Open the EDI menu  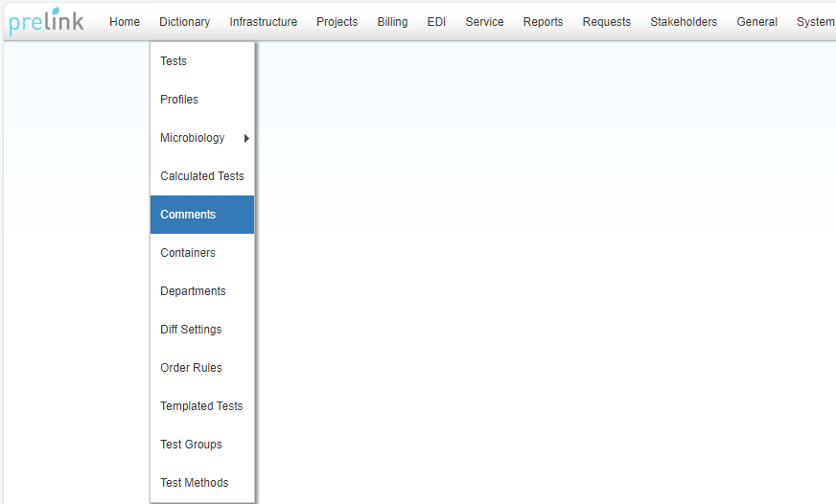point(436,22)
